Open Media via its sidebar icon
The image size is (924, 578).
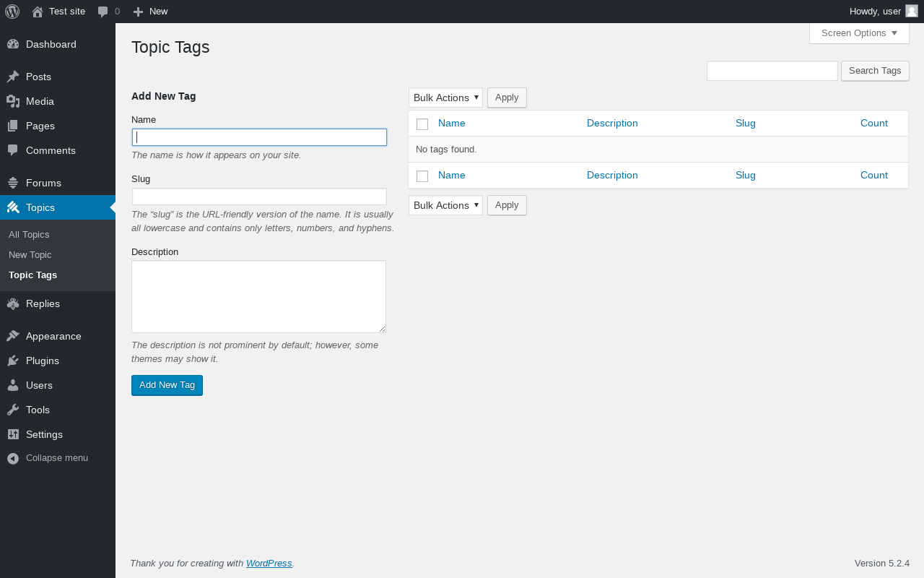tap(13, 101)
